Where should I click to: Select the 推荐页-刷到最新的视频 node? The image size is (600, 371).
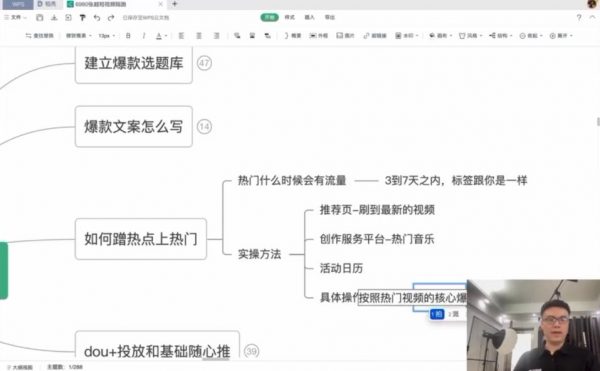377,210
